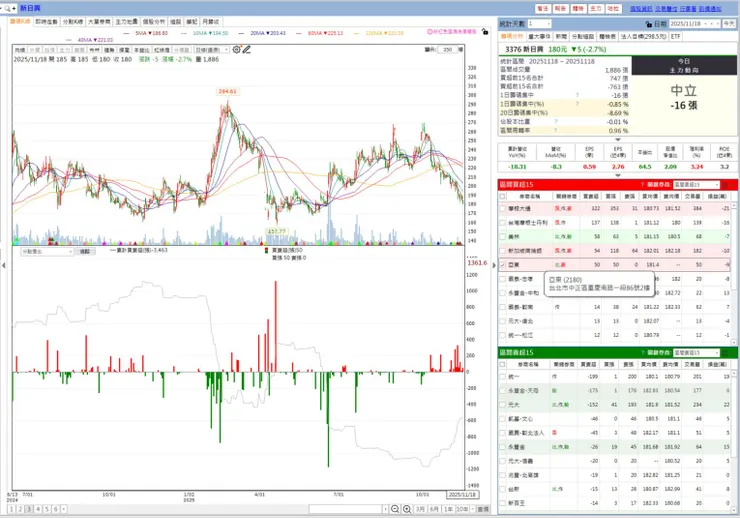Switch to 月營收 tab
Viewport: 740px width, 518px height.
tap(210, 22)
